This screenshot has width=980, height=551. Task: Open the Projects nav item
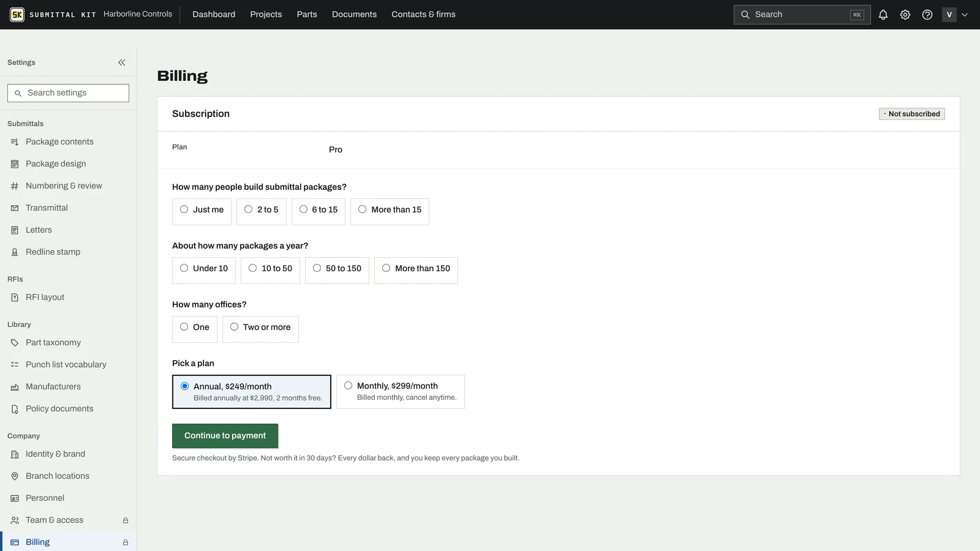[x=266, y=15]
